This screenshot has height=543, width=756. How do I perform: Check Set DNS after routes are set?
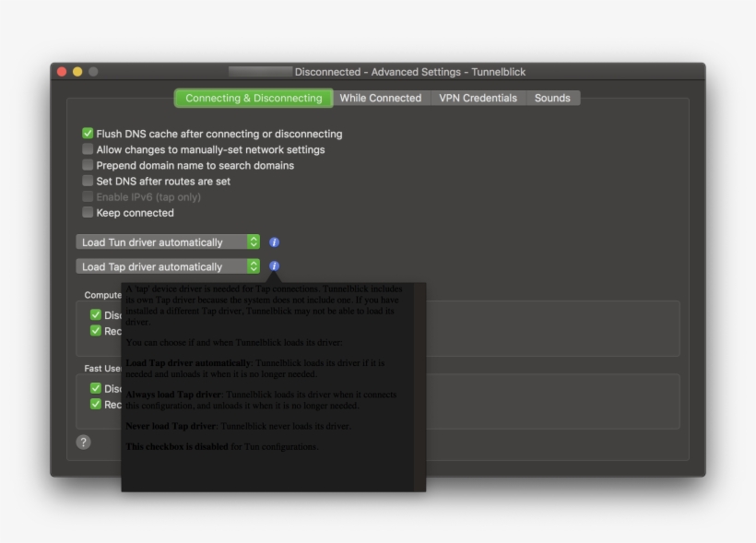(x=88, y=181)
